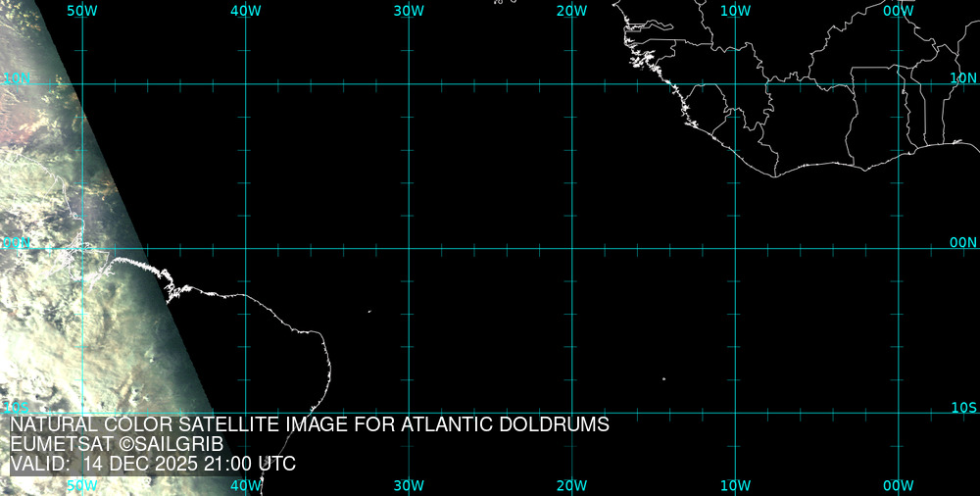Click the 00N latitude label on left edge
The image size is (980, 496).
click(16, 242)
